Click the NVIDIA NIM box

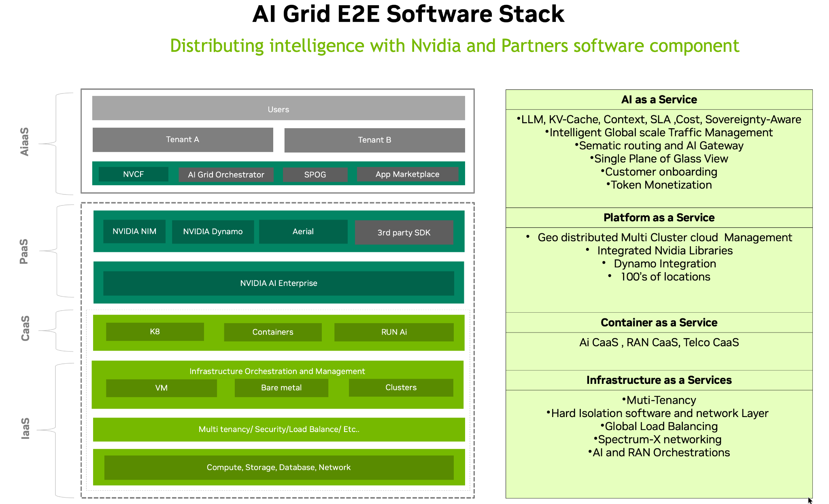(x=134, y=231)
